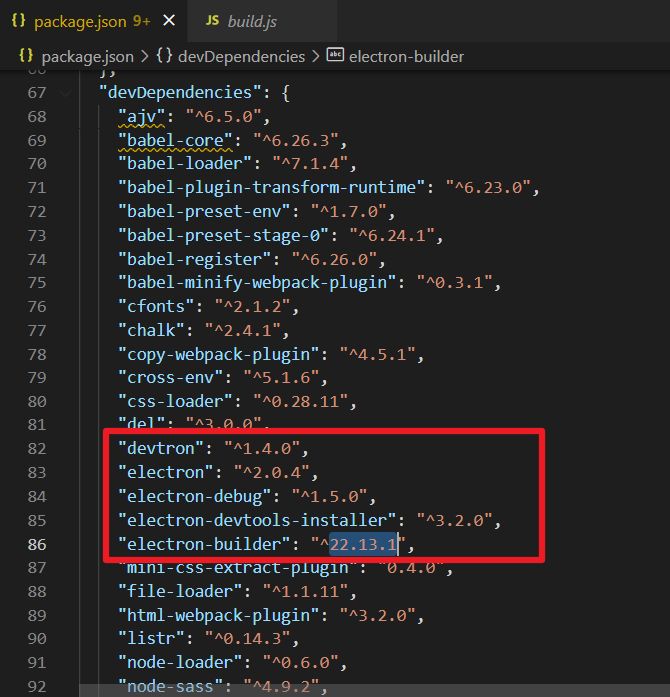Click "babel-loader" on line 70
Screen dimensions: 670x697
[185, 164]
